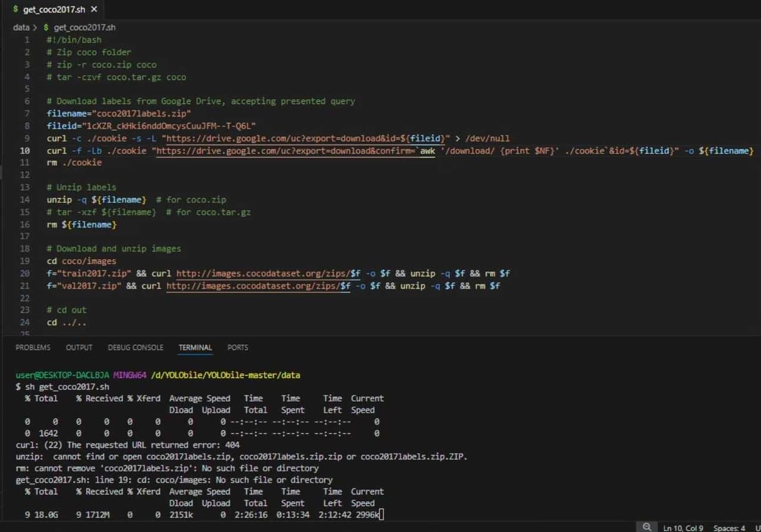Switch to the PROBLEMS panel tab
Viewport: 761px width, 532px height.
33,348
